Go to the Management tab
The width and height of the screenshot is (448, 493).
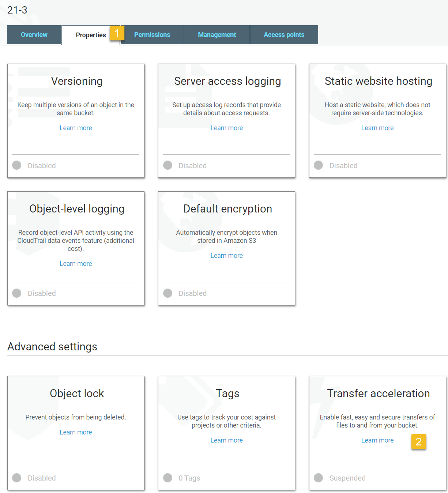[x=217, y=35]
